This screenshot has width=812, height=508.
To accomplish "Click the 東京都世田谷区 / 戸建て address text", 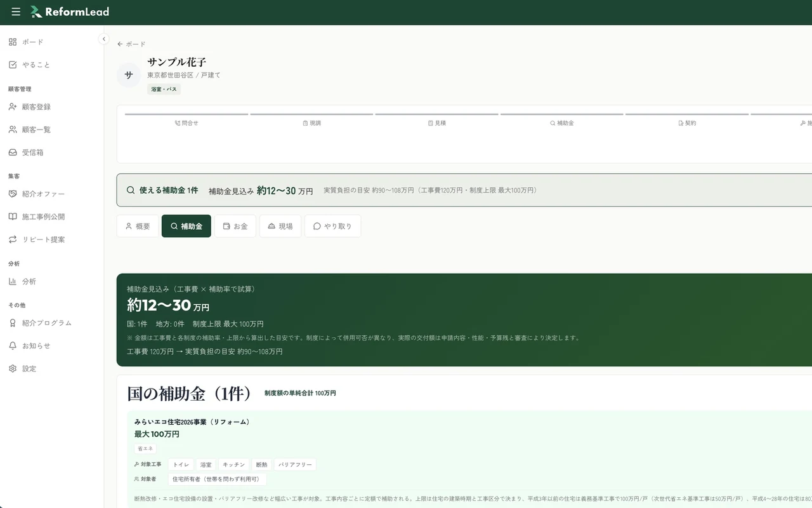I will pos(184,75).
